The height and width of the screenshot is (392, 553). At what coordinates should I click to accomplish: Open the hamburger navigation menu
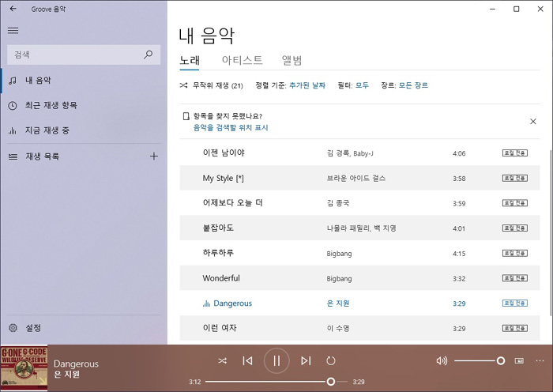tap(13, 30)
